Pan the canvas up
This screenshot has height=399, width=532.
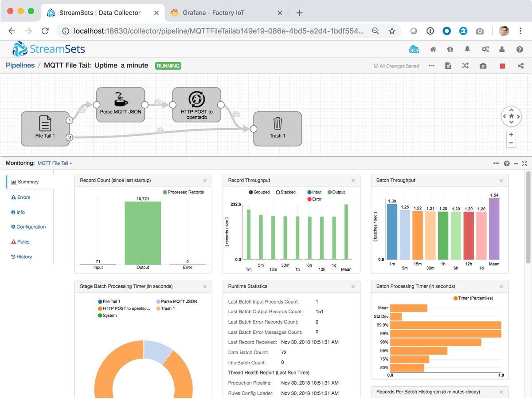tap(511, 110)
